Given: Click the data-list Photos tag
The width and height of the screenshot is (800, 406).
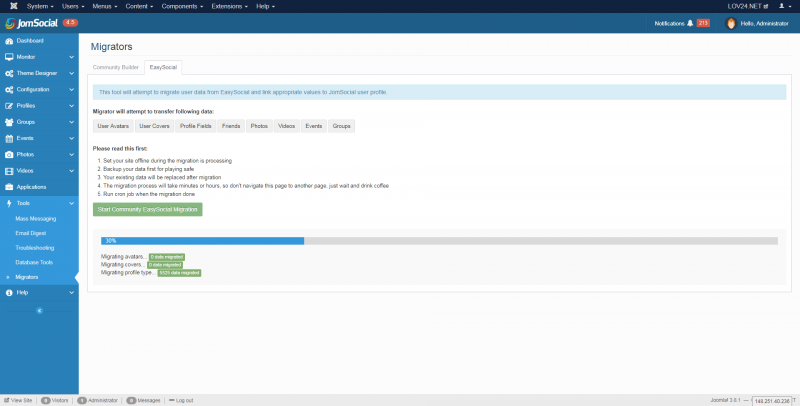Looking at the screenshot, I should click(x=259, y=126).
